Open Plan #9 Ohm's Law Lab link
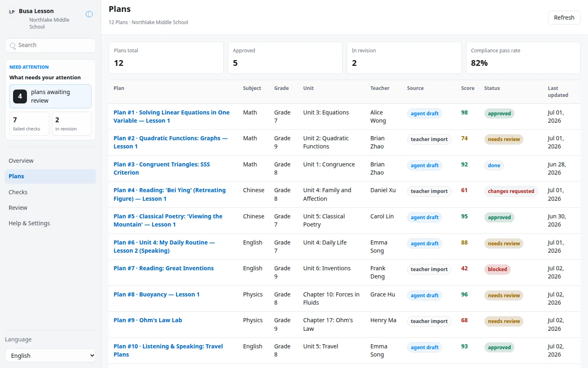This screenshot has height=368, width=588. (148, 320)
